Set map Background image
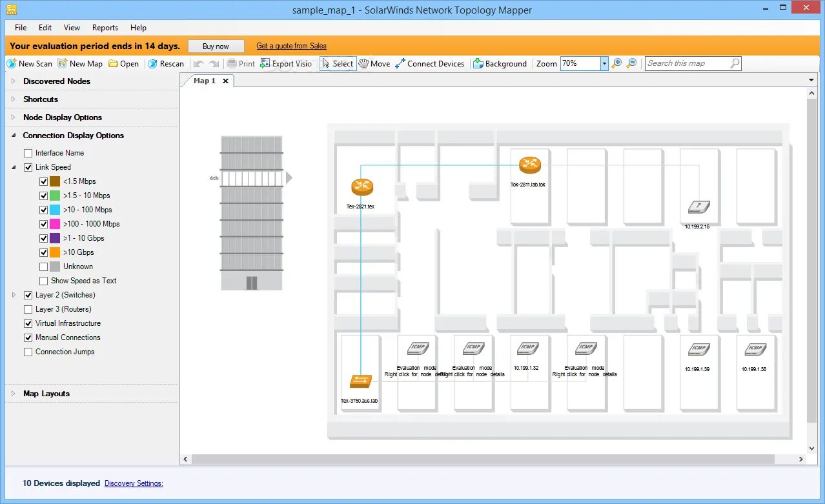Image resolution: width=825 pixels, height=504 pixels. coord(500,63)
